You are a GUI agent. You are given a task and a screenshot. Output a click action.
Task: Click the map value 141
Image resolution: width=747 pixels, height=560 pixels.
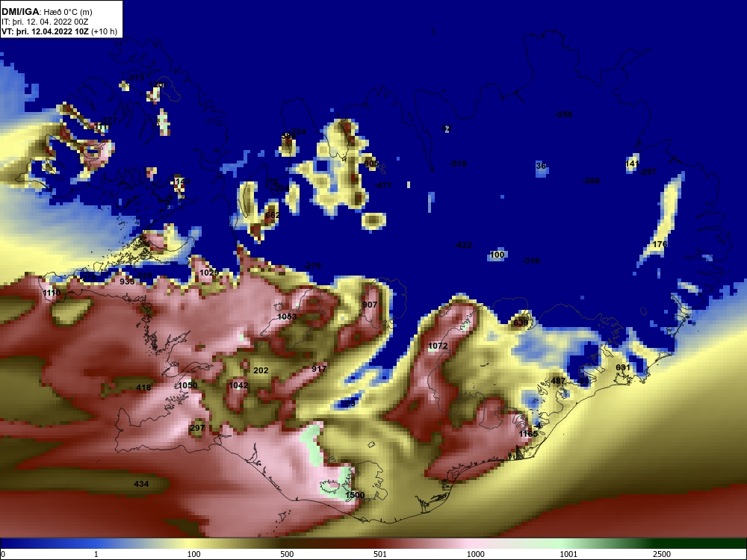point(632,164)
